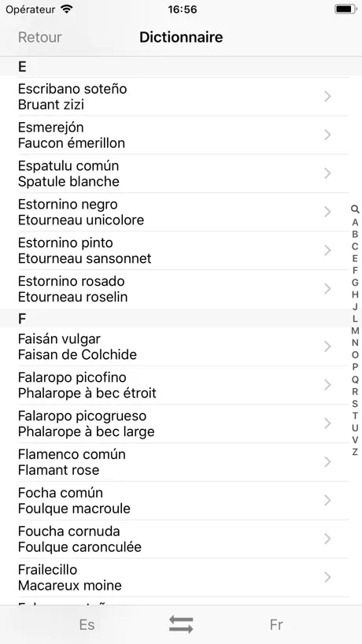
Task: Open chevron next to Esmerejón
Action: tap(327, 135)
